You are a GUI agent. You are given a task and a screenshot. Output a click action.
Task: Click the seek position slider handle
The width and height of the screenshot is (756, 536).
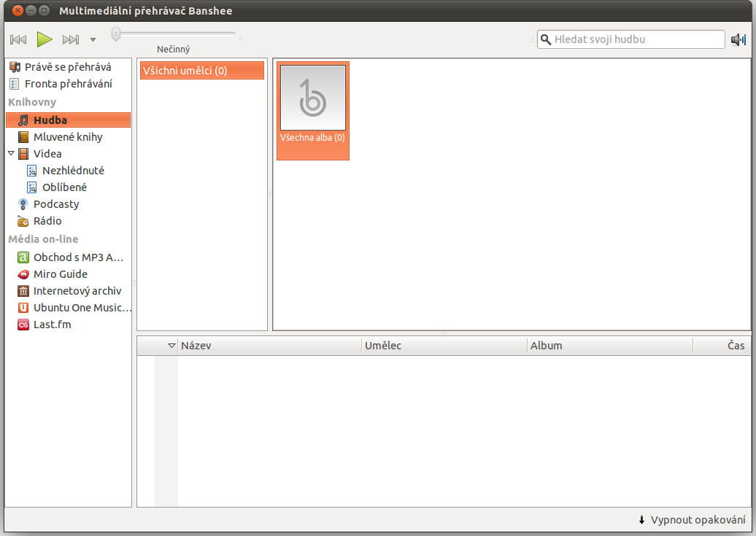pos(116,34)
